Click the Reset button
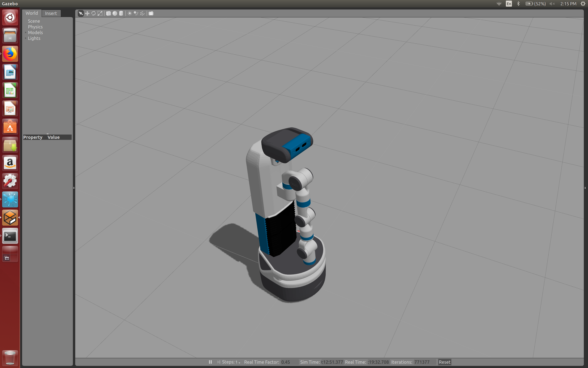The height and width of the screenshot is (368, 588). (x=444, y=362)
